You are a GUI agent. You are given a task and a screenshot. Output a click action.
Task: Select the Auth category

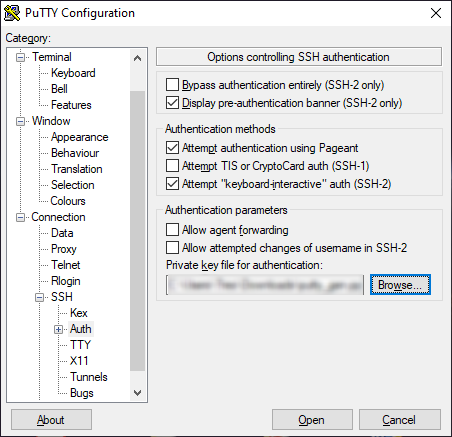[x=81, y=329]
